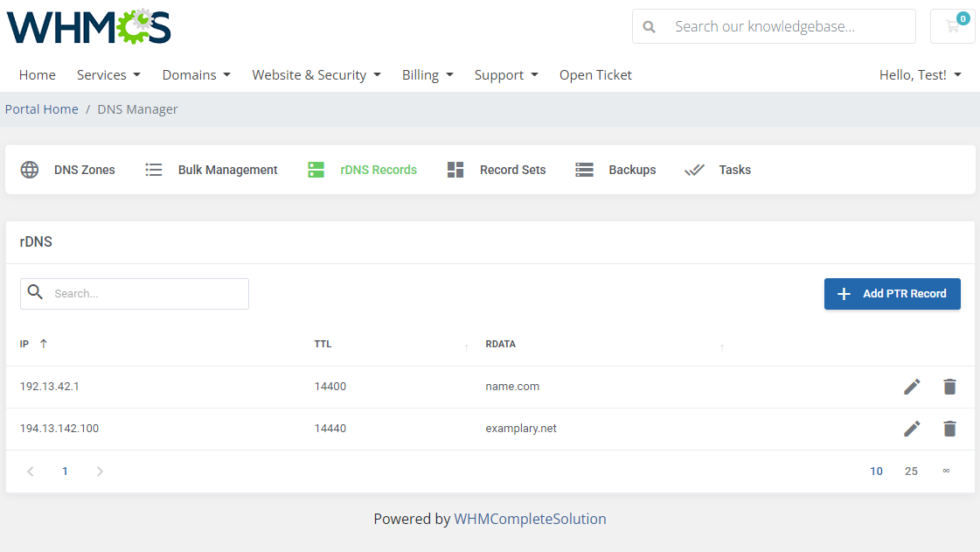The height and width of the screenshot is (552, 980).
Task: Click the WHMCS logo
Action: [88, 27]
